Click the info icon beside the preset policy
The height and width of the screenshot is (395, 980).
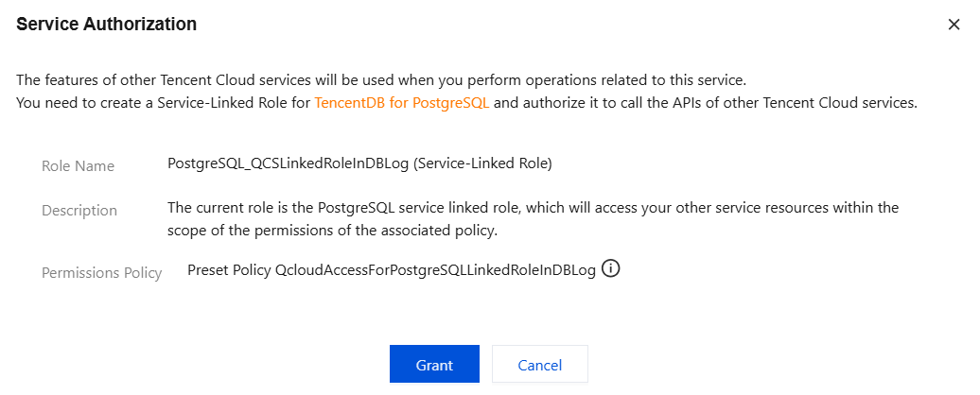click(x=611, y=269)
